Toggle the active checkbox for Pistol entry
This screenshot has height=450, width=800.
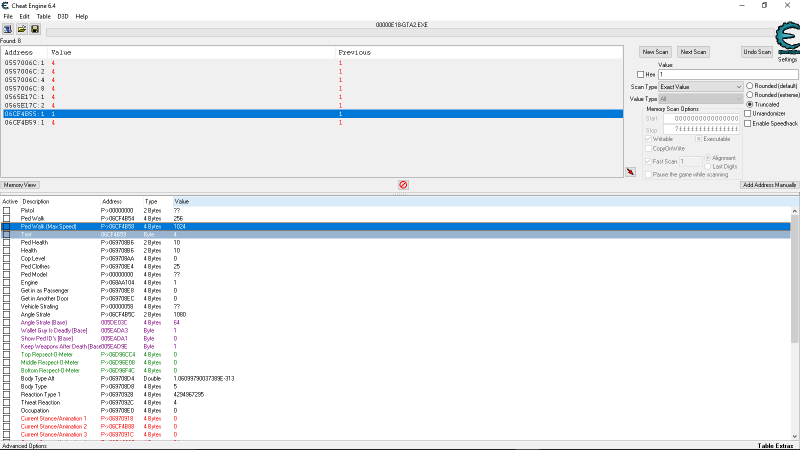click(x=7, y=210)
